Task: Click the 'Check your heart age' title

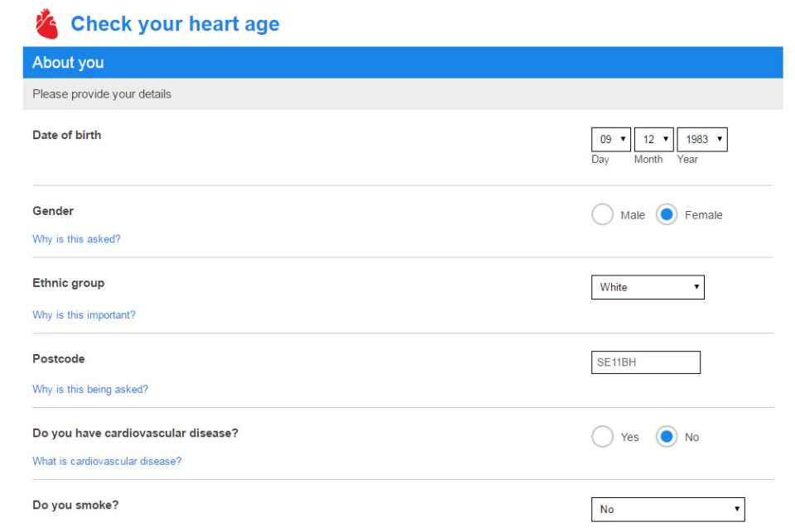Action: coord(175,24)
